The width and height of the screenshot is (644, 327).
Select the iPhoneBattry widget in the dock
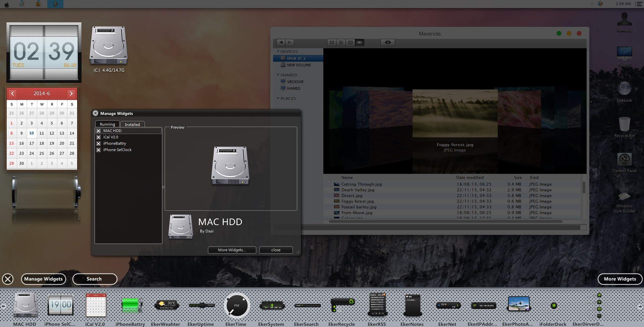(130, 305)
